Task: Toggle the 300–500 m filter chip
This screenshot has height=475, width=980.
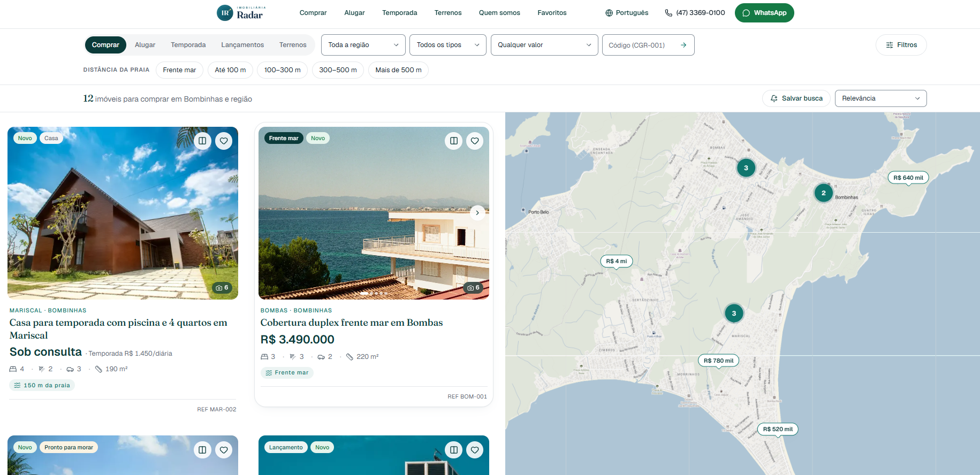Action: [338, 70]
